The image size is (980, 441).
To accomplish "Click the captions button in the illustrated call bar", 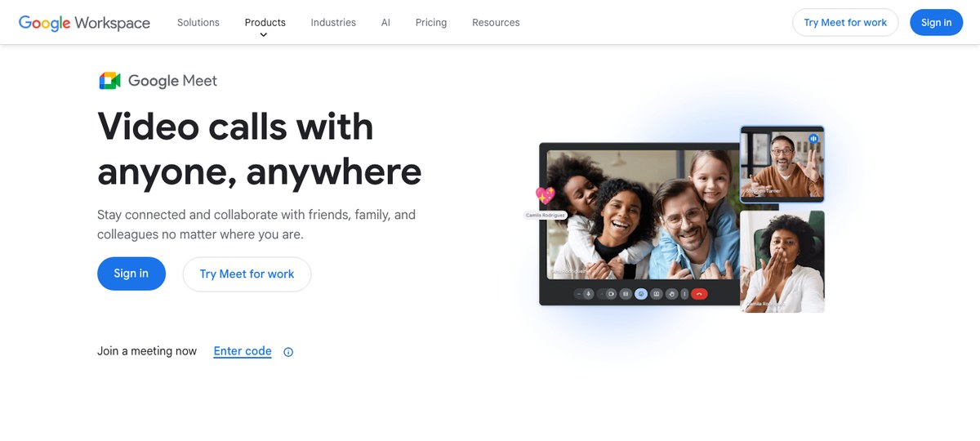I will tap(626, 294).
